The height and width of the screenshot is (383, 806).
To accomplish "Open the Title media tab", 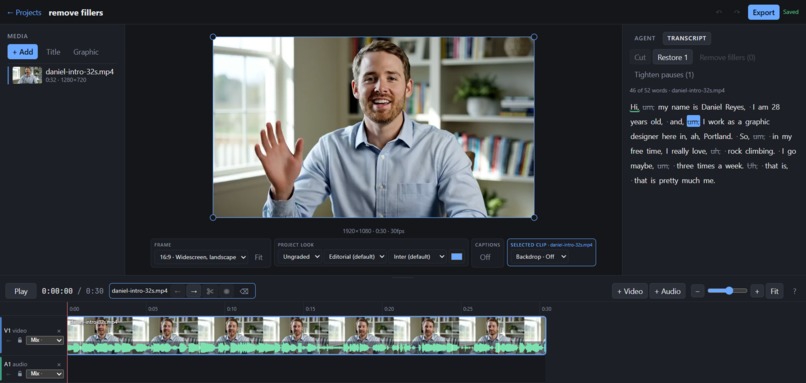I will [53, 52].
